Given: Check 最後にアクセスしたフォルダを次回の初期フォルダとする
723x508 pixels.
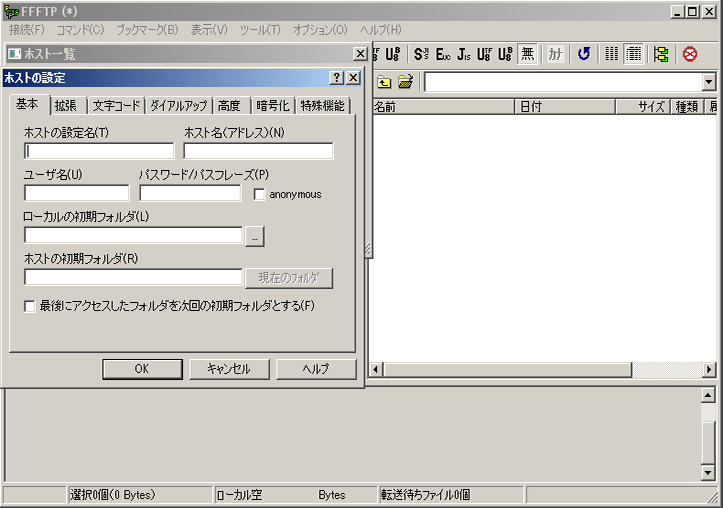Looking at the screenshot, I should pyautogui.click(x=30, y=306).
